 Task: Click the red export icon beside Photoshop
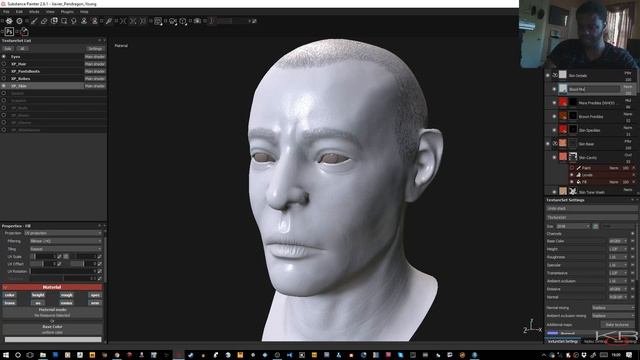click(x=24, y=31)
